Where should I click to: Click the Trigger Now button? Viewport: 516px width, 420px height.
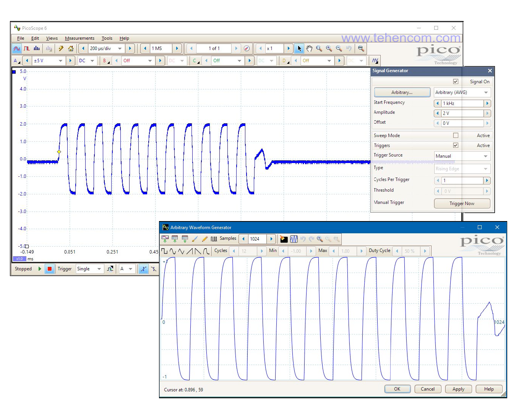(462, 204)
